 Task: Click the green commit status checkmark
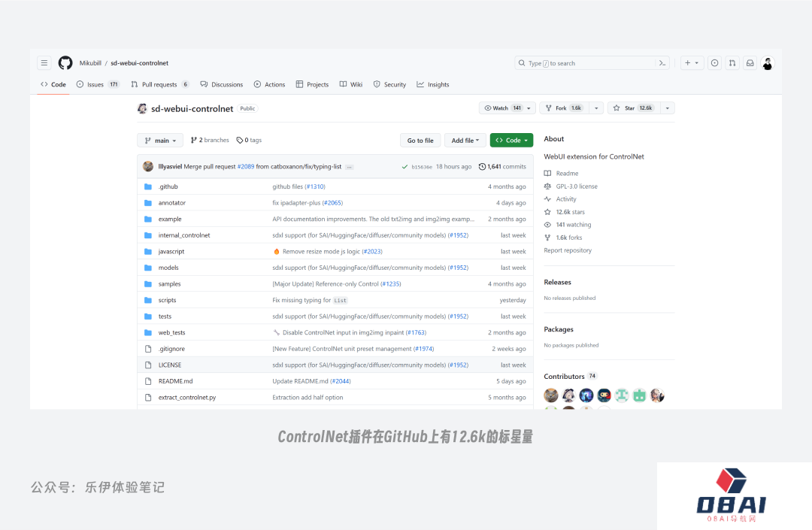click(x=404, y=167)
